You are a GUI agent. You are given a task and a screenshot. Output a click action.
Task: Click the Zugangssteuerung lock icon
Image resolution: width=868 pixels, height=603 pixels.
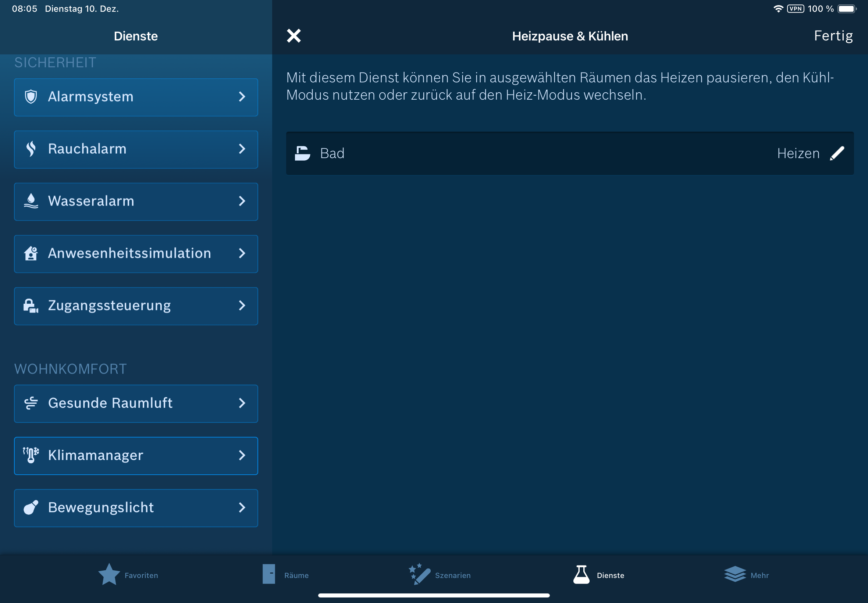pos(31,305)
